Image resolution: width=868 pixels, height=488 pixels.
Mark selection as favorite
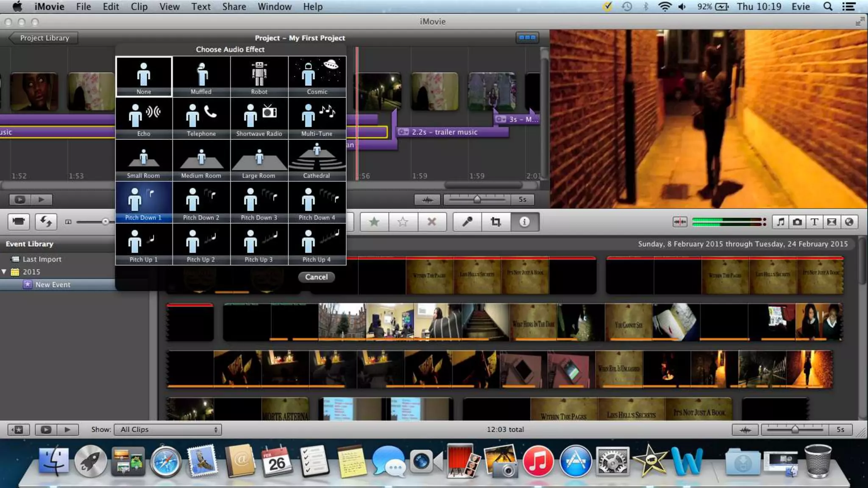[x=374, y=222]
